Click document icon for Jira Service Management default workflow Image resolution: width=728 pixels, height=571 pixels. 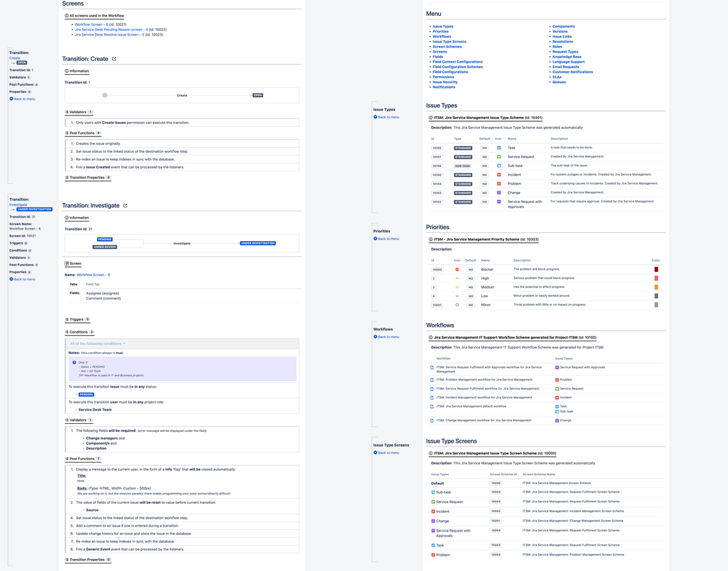(432, 407)
